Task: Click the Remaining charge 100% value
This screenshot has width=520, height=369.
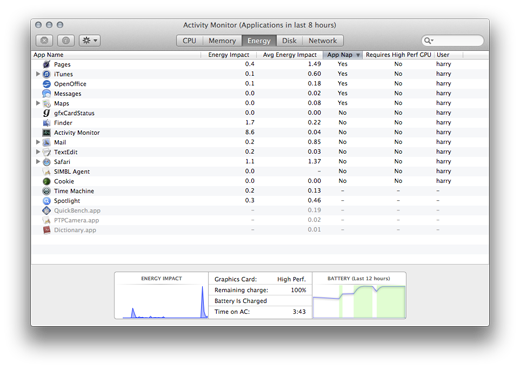Action: click(x=298, y=290)
